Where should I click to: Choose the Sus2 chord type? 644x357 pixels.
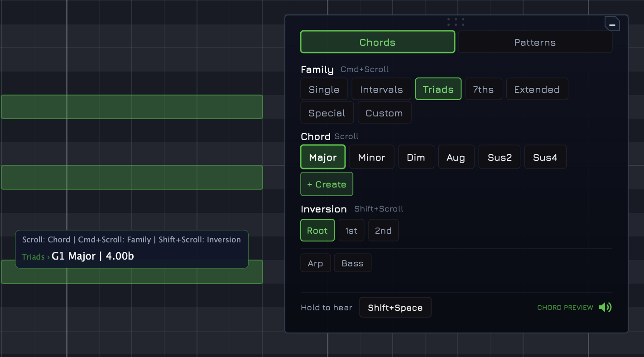click(500, 157)
